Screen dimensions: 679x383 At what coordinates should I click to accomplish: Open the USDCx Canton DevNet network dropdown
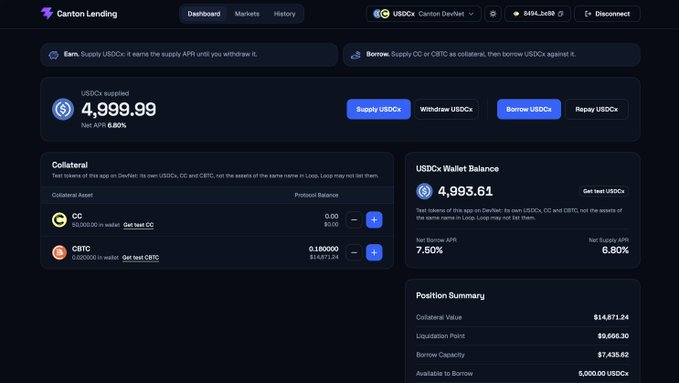click(424, 14)
